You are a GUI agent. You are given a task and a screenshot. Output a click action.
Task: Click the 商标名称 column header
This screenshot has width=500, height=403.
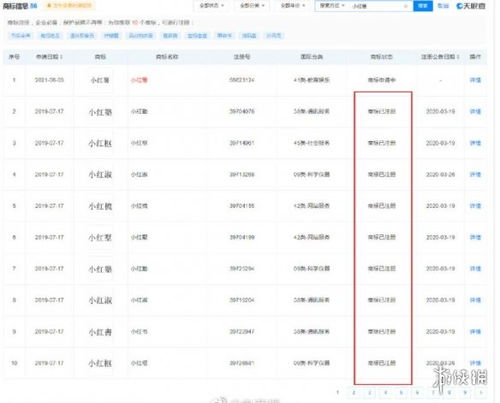167,57
